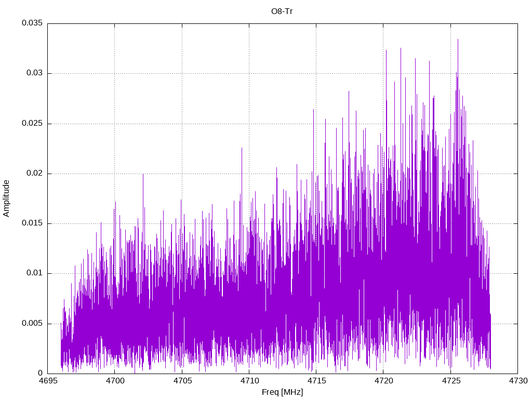Viewport: 532px width, 399px height.
Task: Click the x-axis tick label 4715
Action: [x=316, y=381]
